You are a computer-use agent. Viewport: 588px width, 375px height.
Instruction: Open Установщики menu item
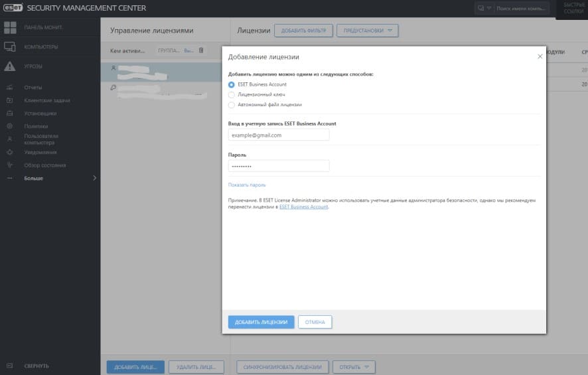40,113
